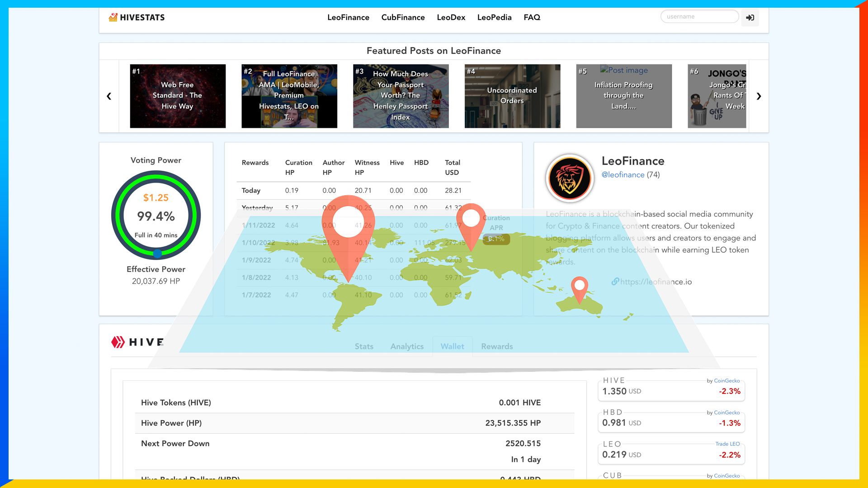Click the Featured Posts on LeoFinance heading
The height and width of the screenshot is (488, 868).
[434, 51]
